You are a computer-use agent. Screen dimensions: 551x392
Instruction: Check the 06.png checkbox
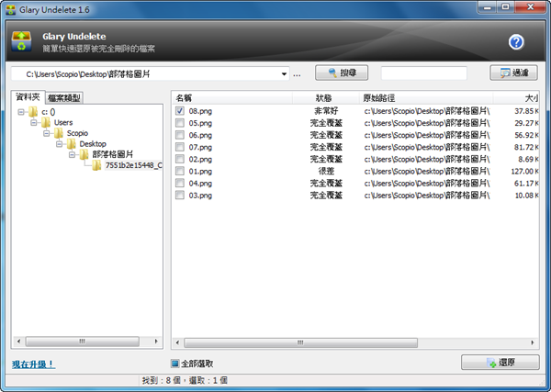(x=180, y=135)
